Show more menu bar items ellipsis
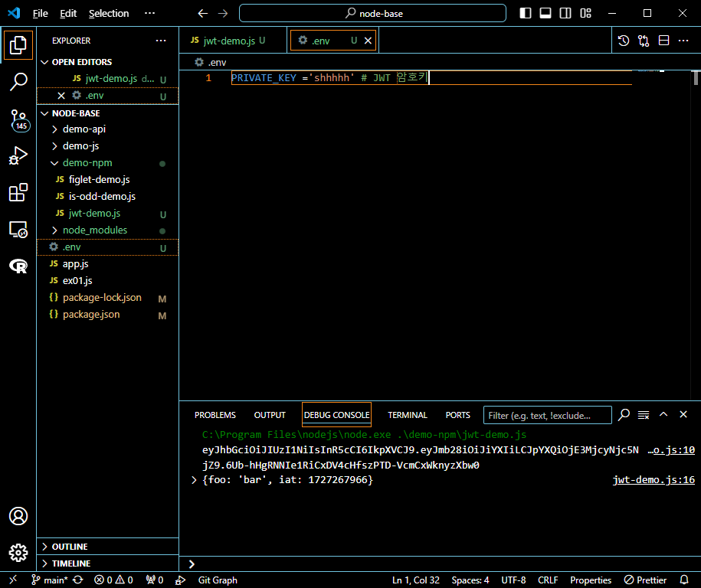This screenshot has height=588, width=701. click(149, 14)
